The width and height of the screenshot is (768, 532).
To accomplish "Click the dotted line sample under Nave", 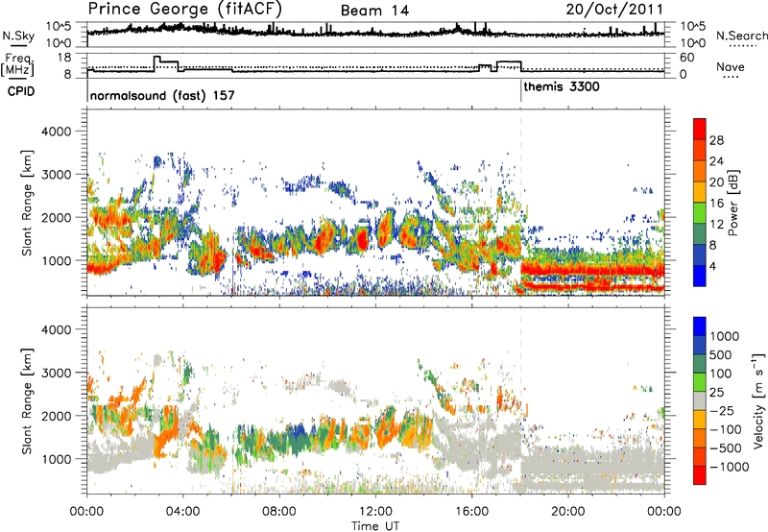I will (x=731, y=78).
